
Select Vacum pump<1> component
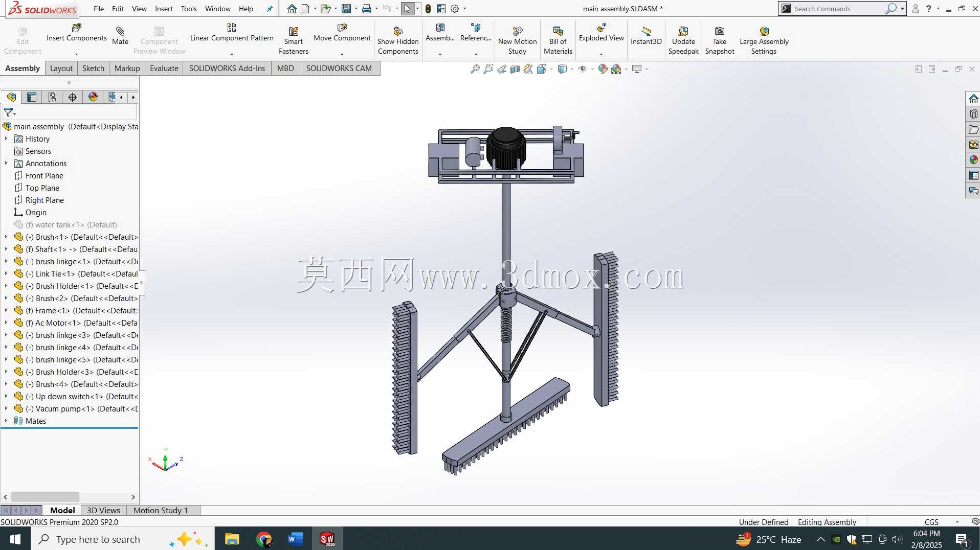(82, 409)
